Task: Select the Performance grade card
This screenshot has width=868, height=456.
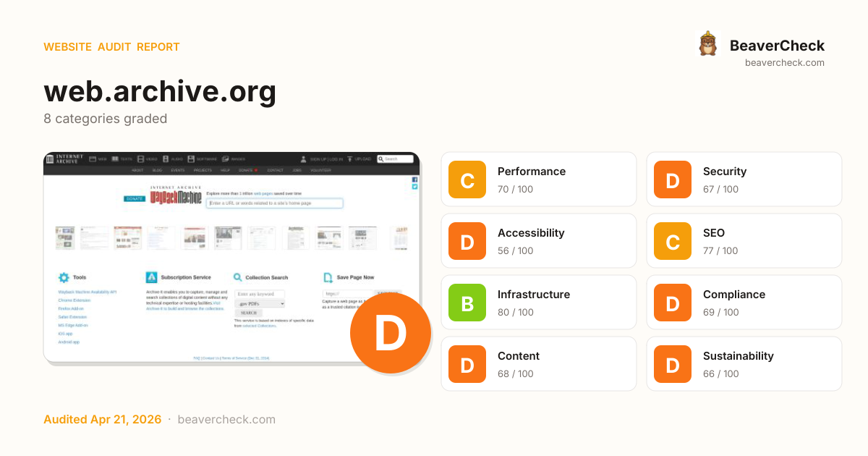Action: point(539,180)
